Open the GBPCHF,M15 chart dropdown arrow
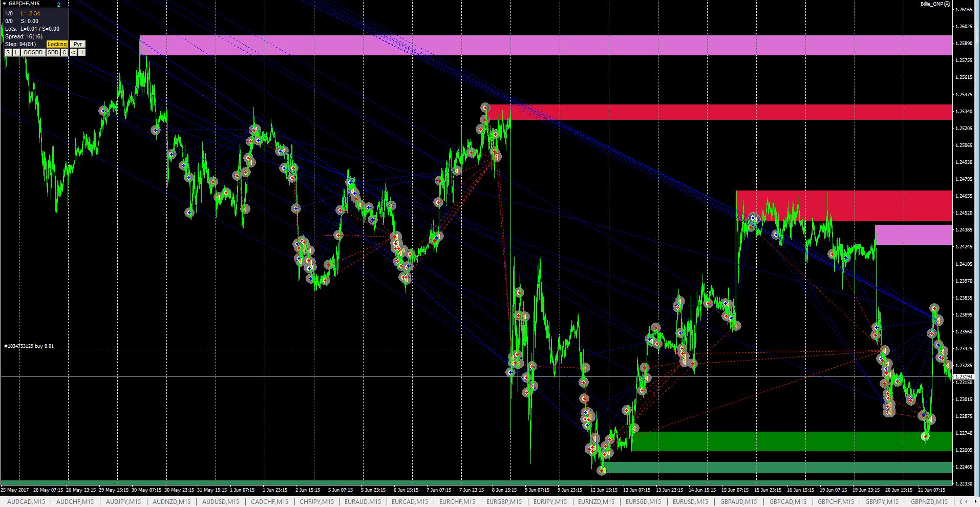 click(x=4, y=3)
